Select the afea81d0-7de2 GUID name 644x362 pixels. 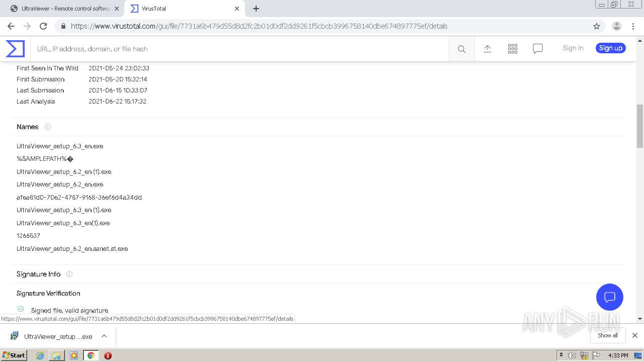tap(79, 198)
